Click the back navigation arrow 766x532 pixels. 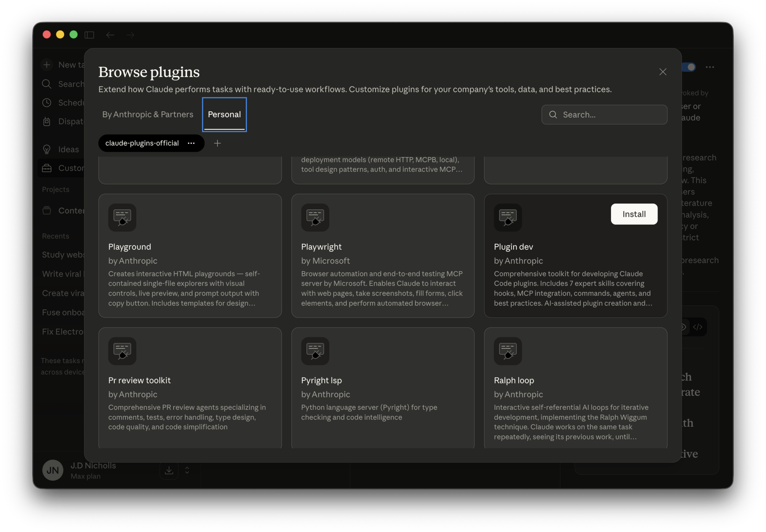pyautogui.click(x=110, y=35)
